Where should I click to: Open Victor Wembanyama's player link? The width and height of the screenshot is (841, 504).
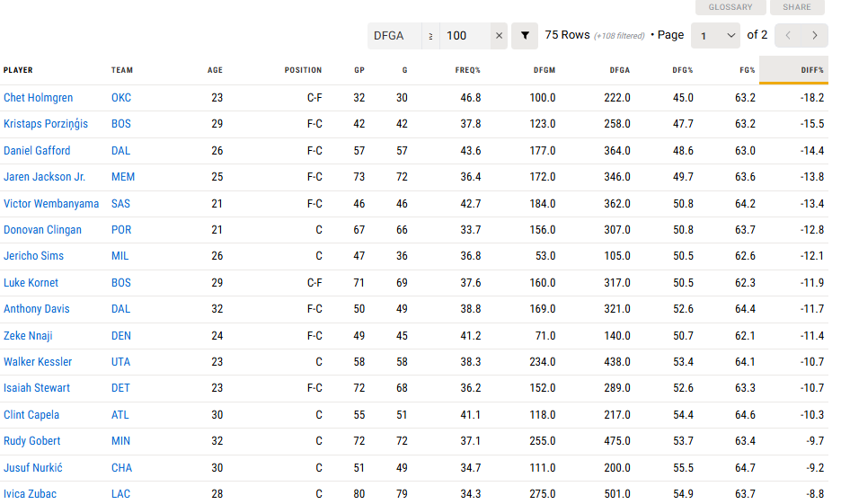point(51,204)
